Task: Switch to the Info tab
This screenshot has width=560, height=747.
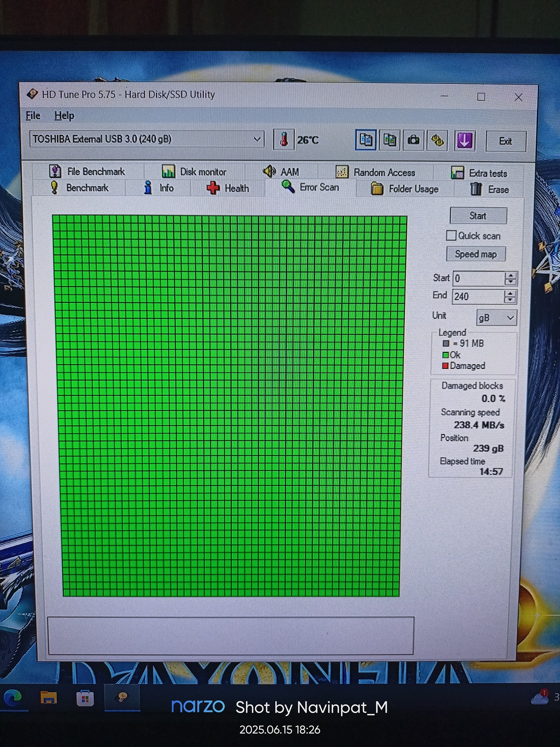Action: [x=159, y=188]
